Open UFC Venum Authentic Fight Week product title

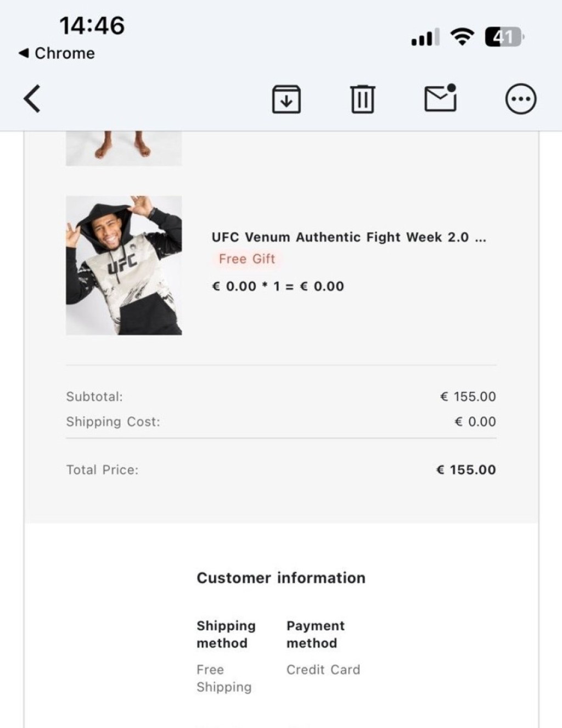[349, 237]
